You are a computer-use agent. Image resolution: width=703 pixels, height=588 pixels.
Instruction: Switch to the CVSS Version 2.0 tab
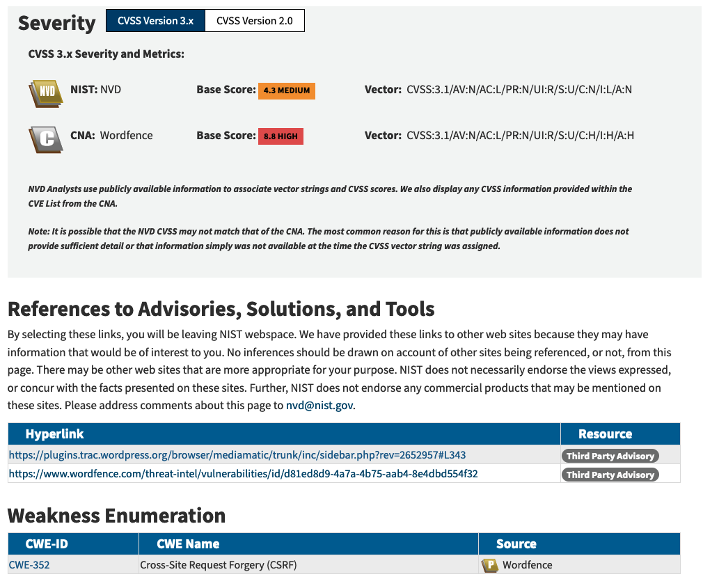coord(254,20)
